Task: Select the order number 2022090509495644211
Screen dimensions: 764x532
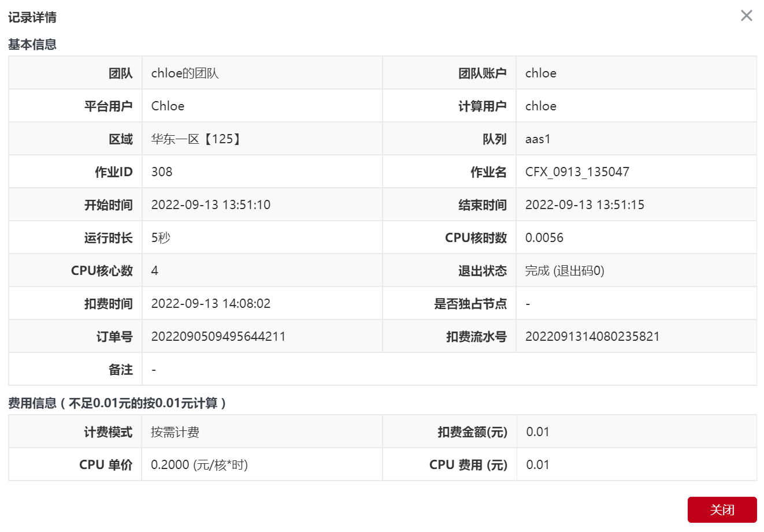Action: click(218, 337)
